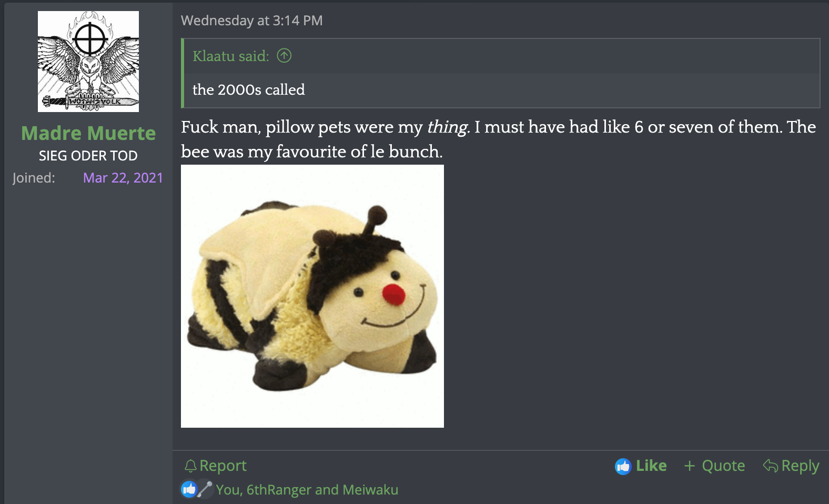This screenshot has height=504, width=829.
Task: Click the 'Klaatu said:' quote header
Action: click(231, 56)
